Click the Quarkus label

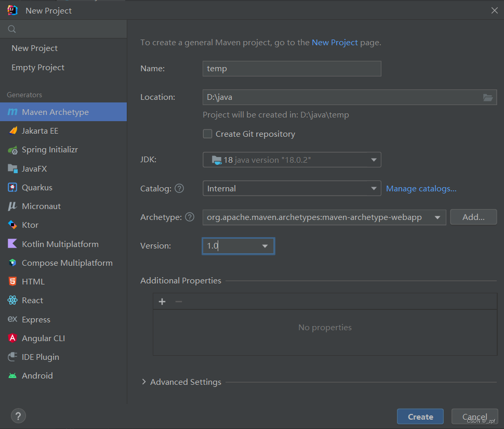pyautogui.click(x=37, y=188)
